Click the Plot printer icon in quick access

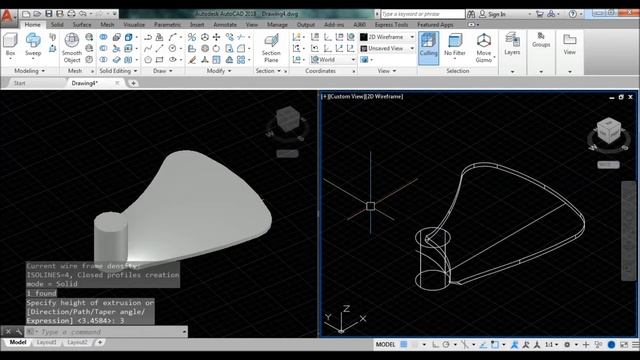[71, 14]
